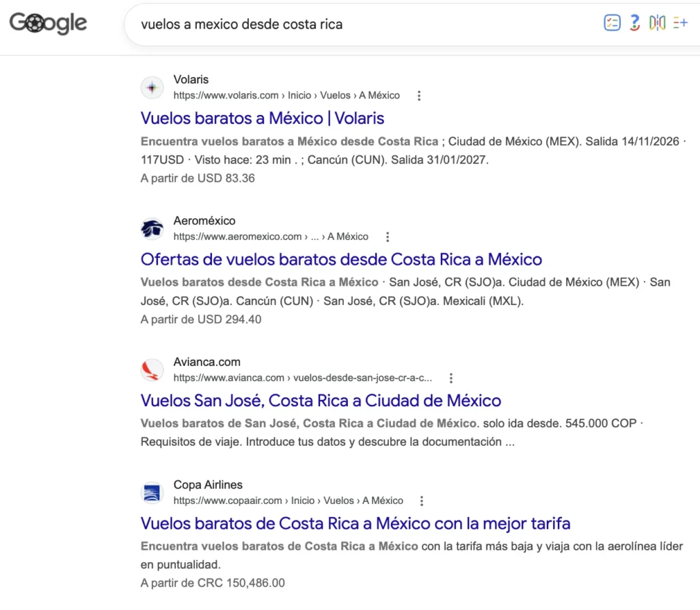Click the Aeroméxico site name
The width and height of the screenshot is (700, 610).
coord(204,221)
